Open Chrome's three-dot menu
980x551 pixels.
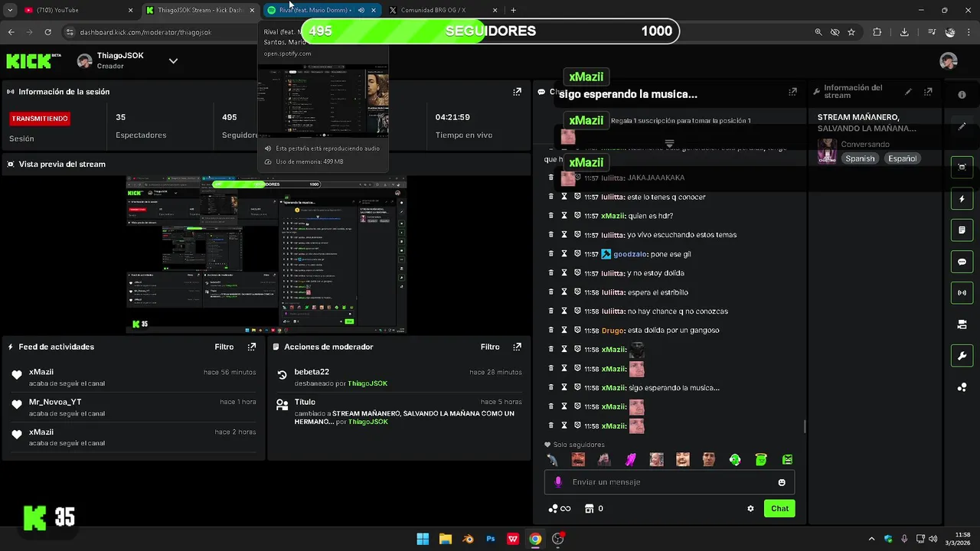point(968,32)
